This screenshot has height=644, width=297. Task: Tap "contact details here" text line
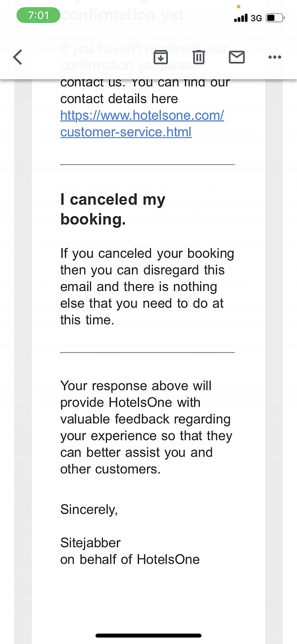pos(119,99)
